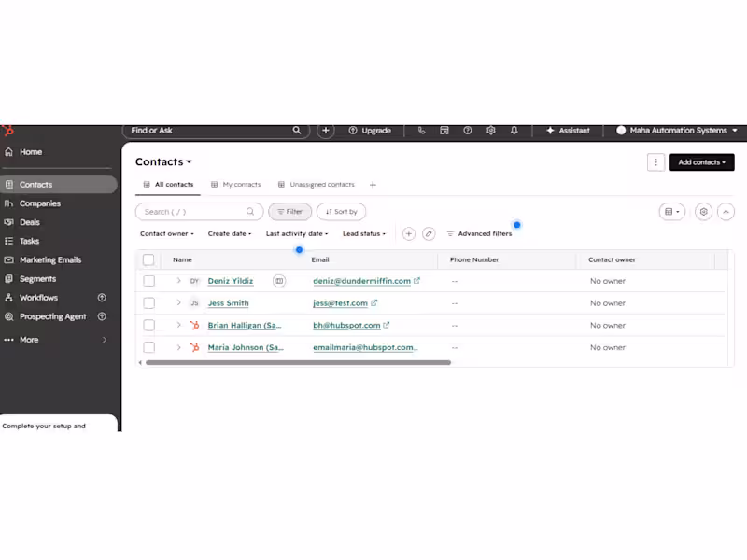
Task: Select the Jess Smith row checkbox
Action: coord(148,302)
